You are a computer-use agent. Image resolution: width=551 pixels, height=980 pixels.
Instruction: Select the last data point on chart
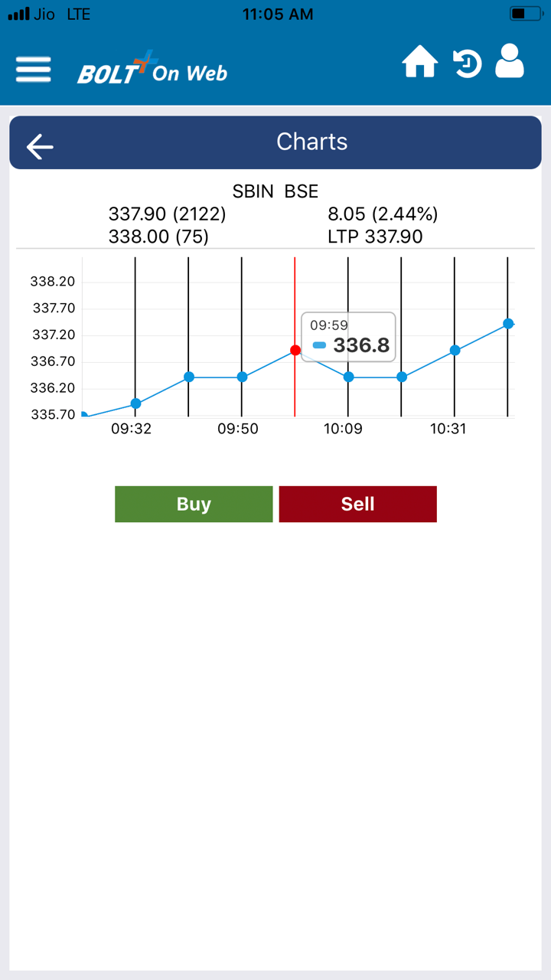(x=508, y=324)
